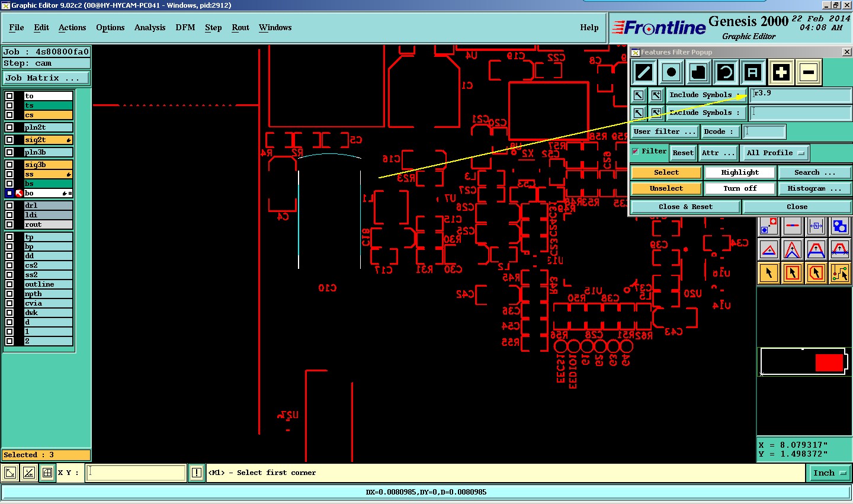Toggle display box for layer 'sig2t'
The height and width of the screenshot is (504, 853).
tap(9, 140)
